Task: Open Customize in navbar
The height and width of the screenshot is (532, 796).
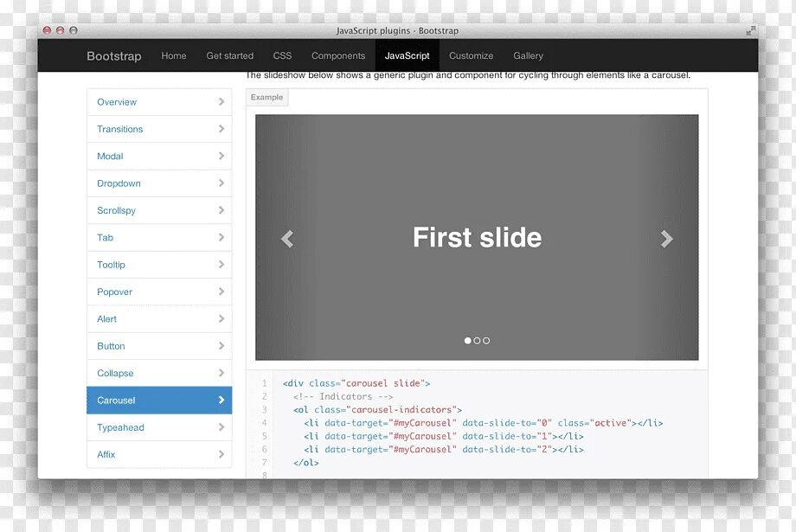Action: [x=471, y=56]
